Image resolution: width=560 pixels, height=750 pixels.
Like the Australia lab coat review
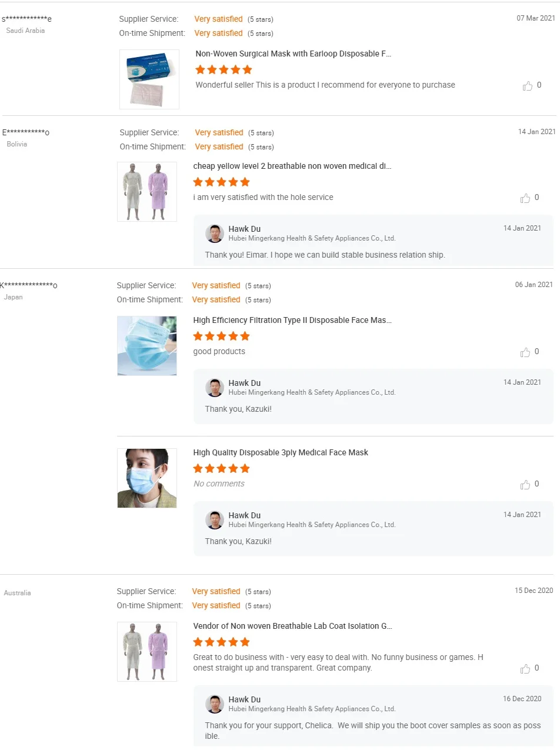tap(525, 669)
